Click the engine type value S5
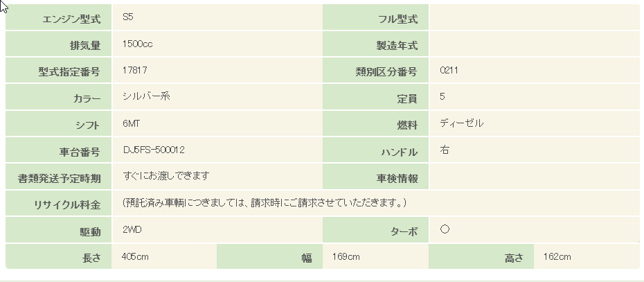Viewport: 644px width, 282px height. 127,17
